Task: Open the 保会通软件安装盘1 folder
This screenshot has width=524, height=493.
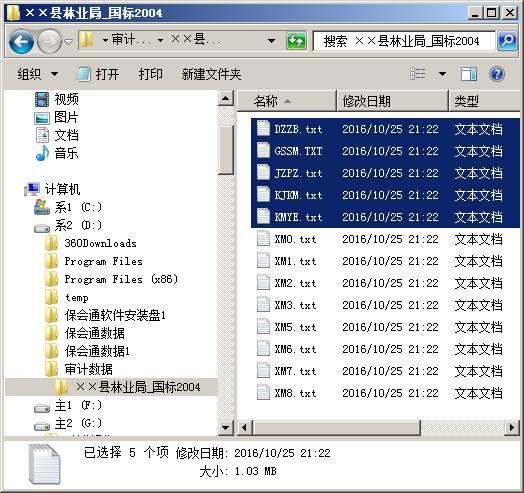Action: [106, 315]
